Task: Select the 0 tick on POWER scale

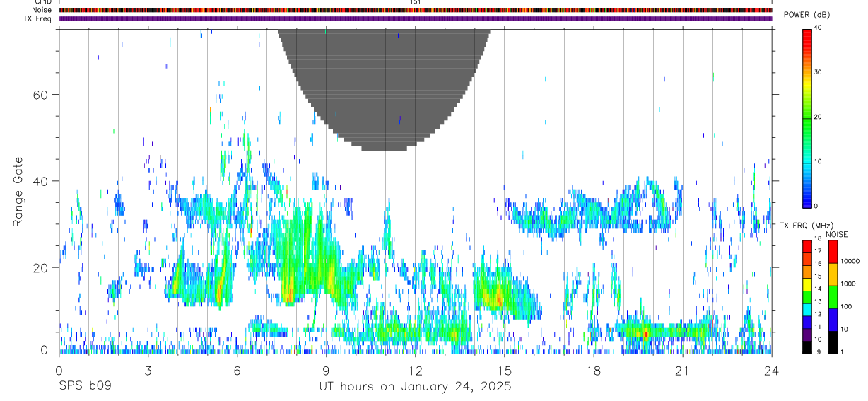Action: tap(816, 206)
